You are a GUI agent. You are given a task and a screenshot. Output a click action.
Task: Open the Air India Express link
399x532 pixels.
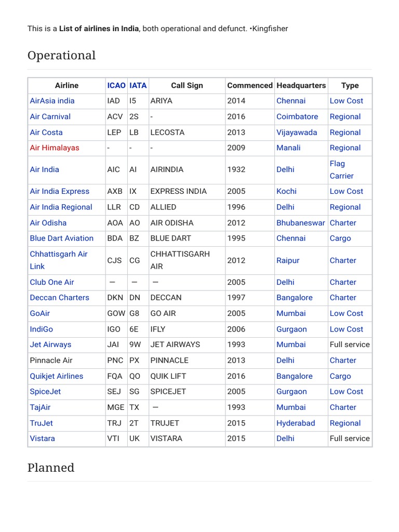pos(59,191)
